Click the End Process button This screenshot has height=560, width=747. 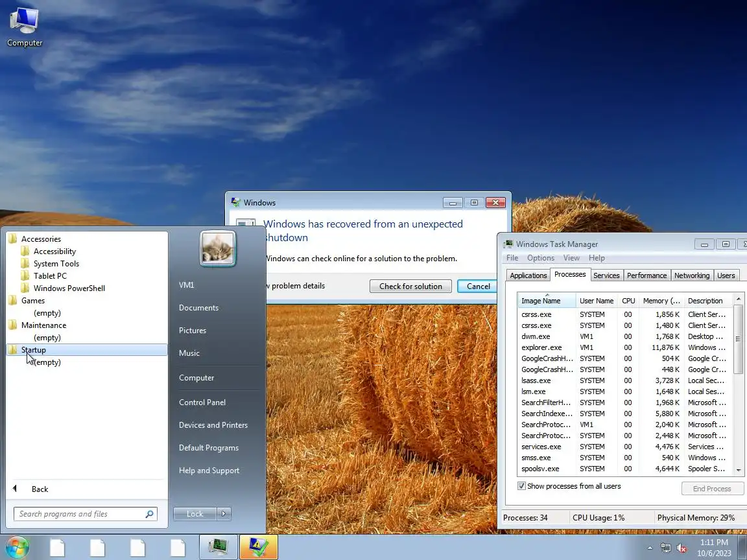click(712, 489)
